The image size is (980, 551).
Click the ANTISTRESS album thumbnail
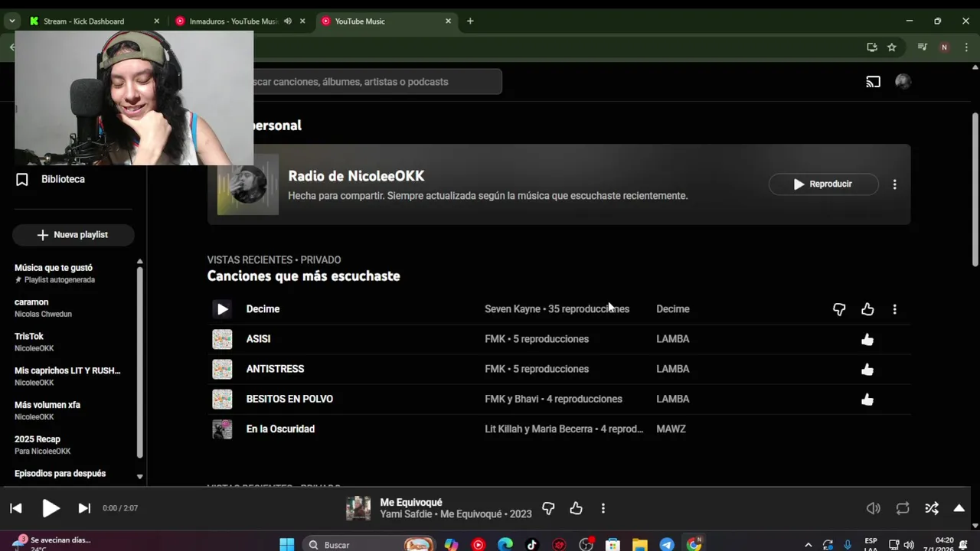pyautogui.click(x=222, y=369)
